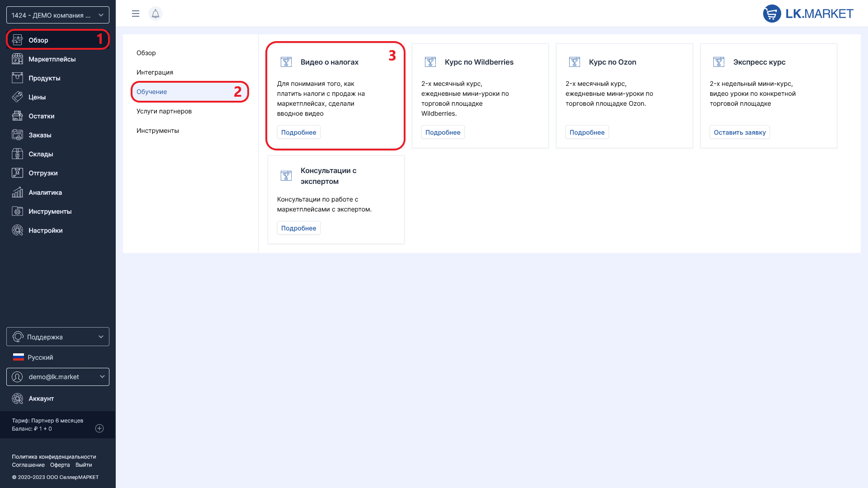This screenshot has width=868, height=488.
Task: Select the Услуги партнеров submenu item
Action: tap(164, 111)
